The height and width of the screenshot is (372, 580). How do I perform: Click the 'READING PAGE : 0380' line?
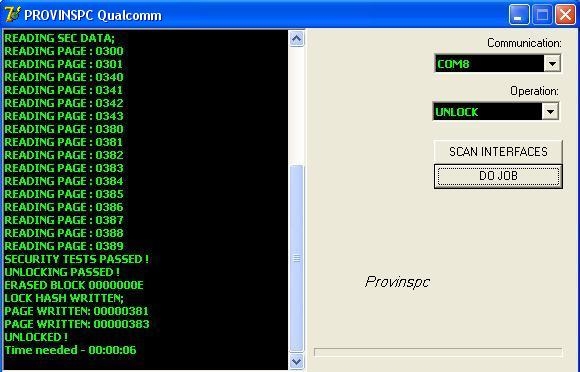[64, 129]
